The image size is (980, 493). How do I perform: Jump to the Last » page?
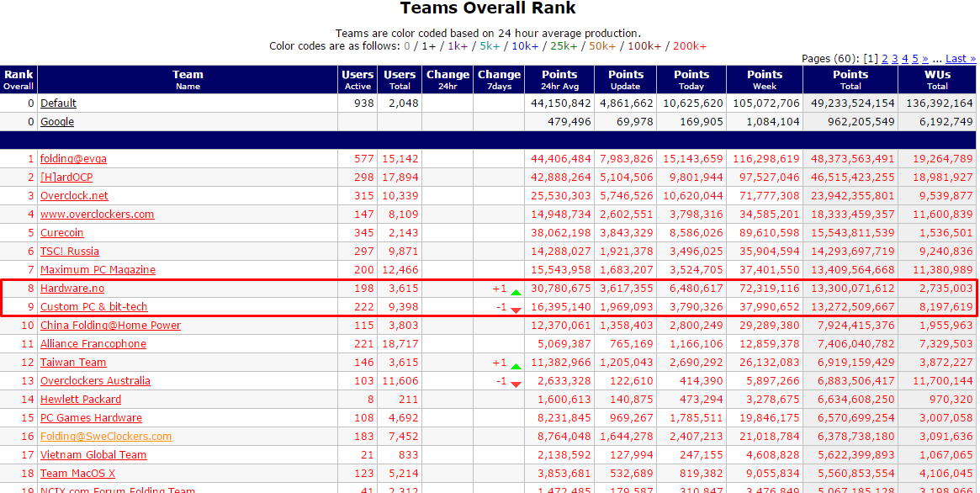tap(961, 59)
